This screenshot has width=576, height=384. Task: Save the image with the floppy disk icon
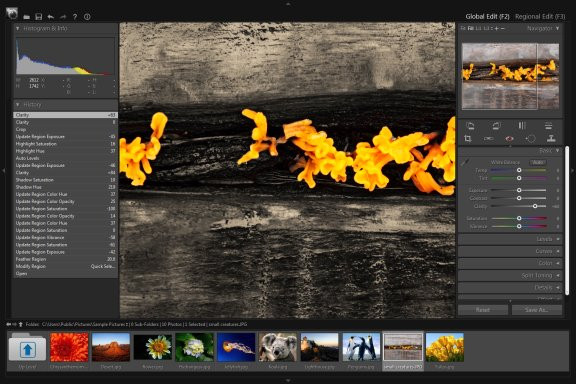[x=39, y=17]
